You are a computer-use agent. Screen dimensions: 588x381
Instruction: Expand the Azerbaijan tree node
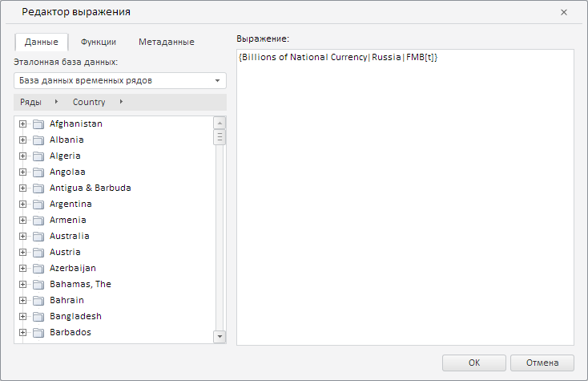[x=23, y=269]
